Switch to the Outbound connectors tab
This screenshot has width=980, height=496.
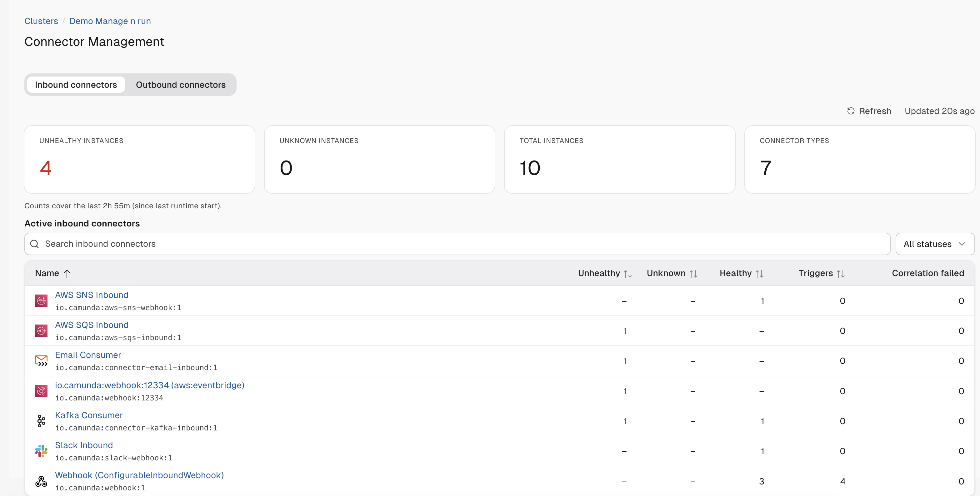click(x=181, y=85)
